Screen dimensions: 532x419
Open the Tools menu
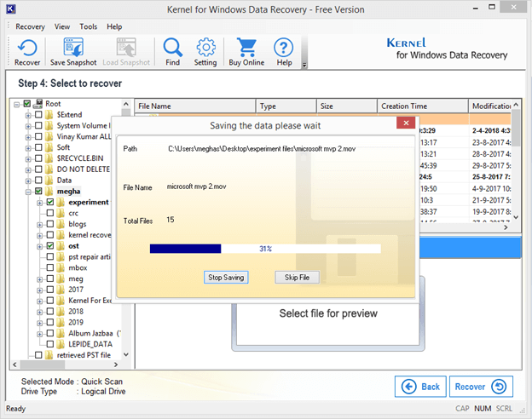[x=88, y=26]
